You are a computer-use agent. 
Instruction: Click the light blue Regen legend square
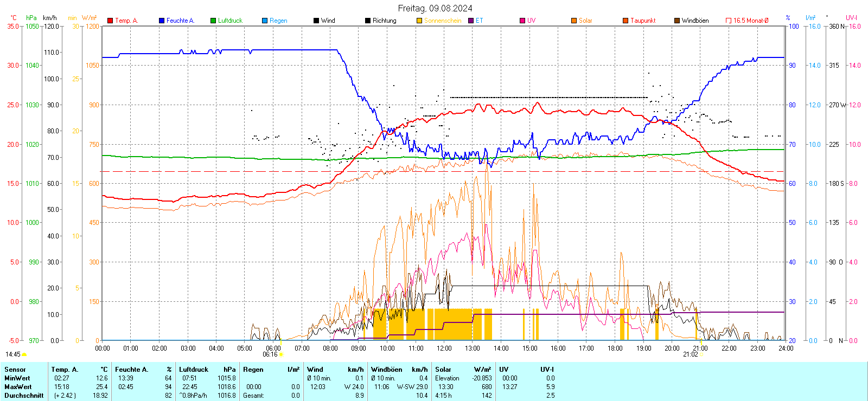click(x=265, y=21)
